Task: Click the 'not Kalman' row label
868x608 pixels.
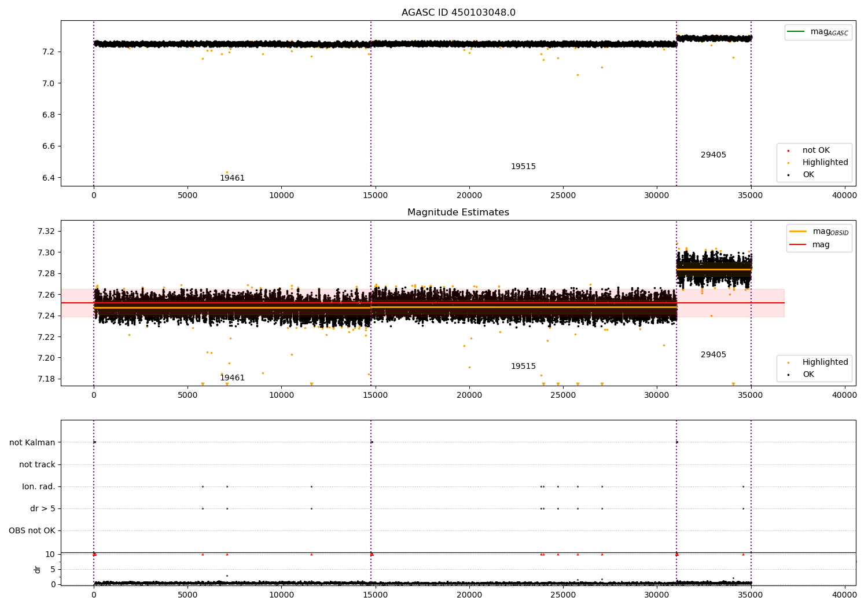Action: tap(32, 442)
